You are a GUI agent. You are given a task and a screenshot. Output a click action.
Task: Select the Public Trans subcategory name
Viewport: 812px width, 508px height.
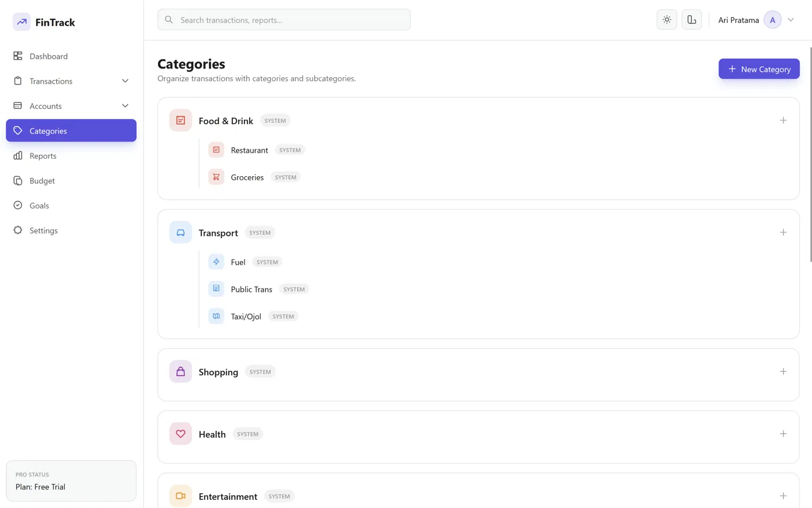pyautogui.click(x=251, y=289)
